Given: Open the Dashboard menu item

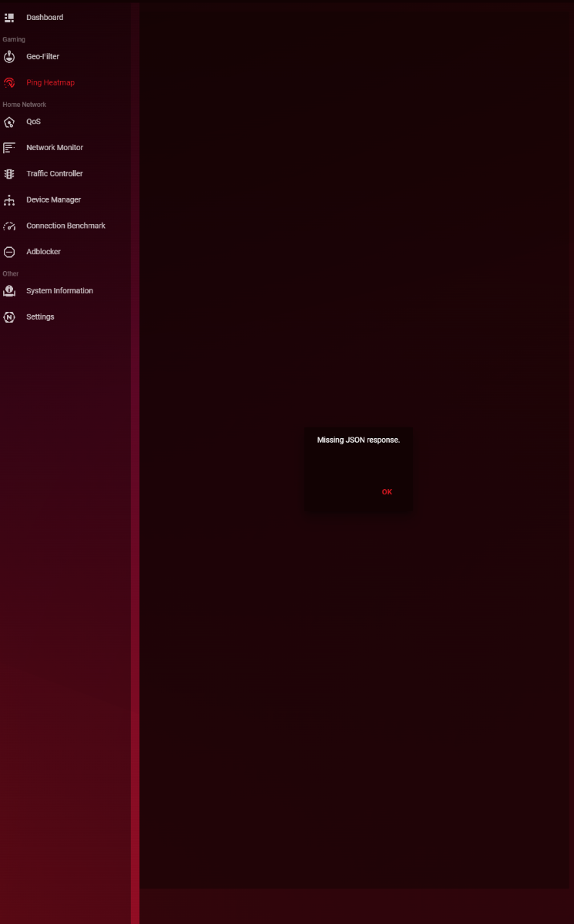Looking at the screenshot, I should click(x=45, y=18).
